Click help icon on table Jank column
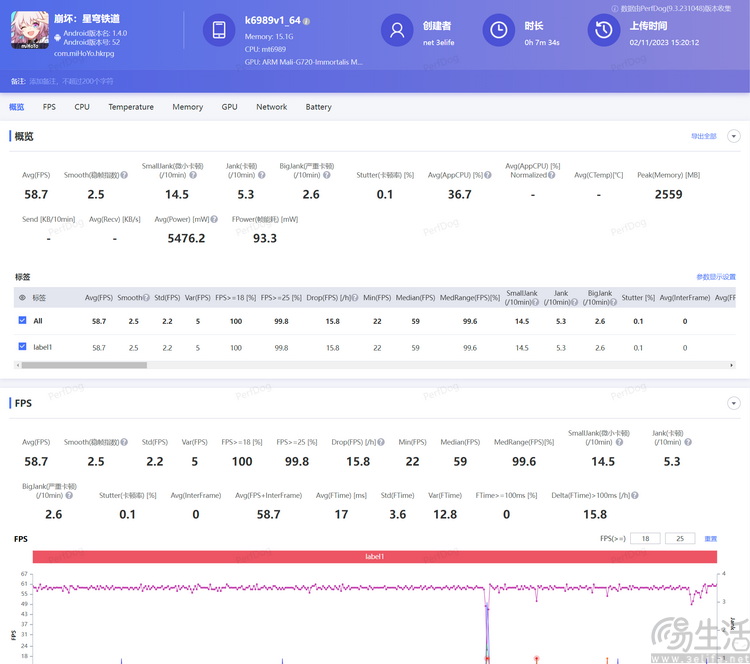Screen dimensions: 750x664 pyautogui.click(x=574, y=302)
